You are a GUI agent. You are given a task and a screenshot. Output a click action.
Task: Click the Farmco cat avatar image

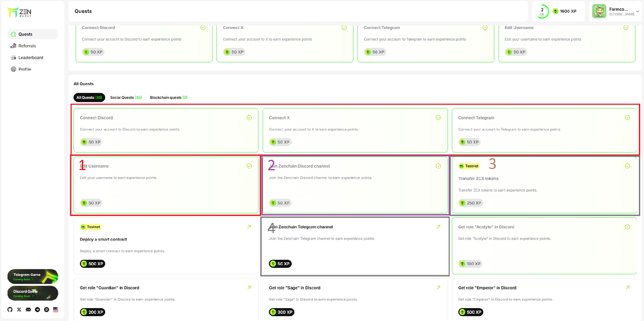coord(599,11)
